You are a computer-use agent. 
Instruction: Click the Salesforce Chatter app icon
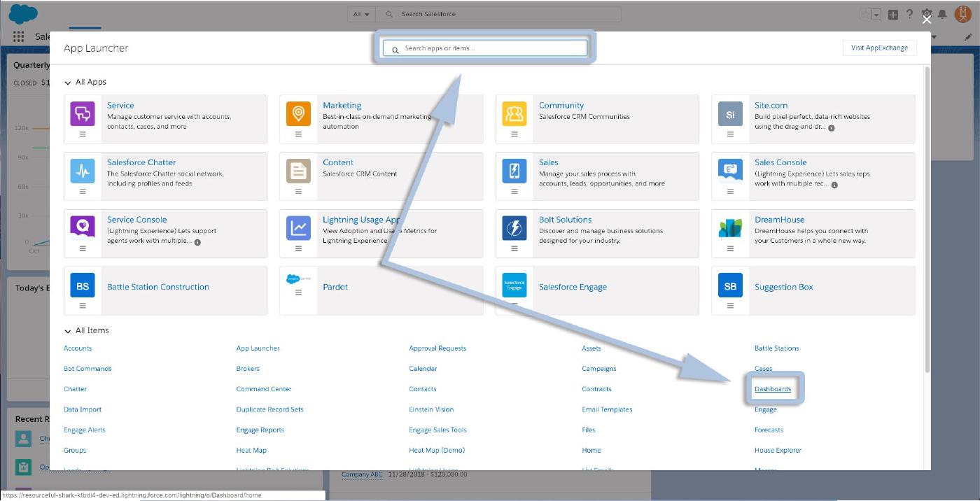pos(83,170)
